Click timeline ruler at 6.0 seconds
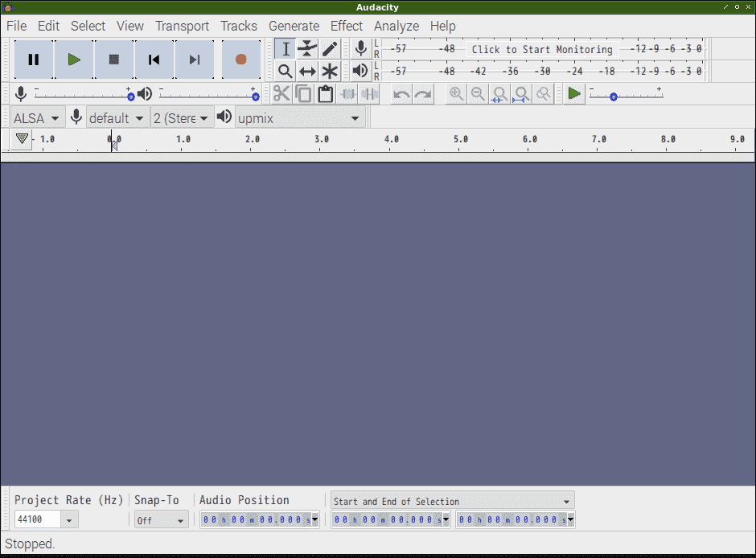This screenshot has width=756, height=558. pos(529,140)
